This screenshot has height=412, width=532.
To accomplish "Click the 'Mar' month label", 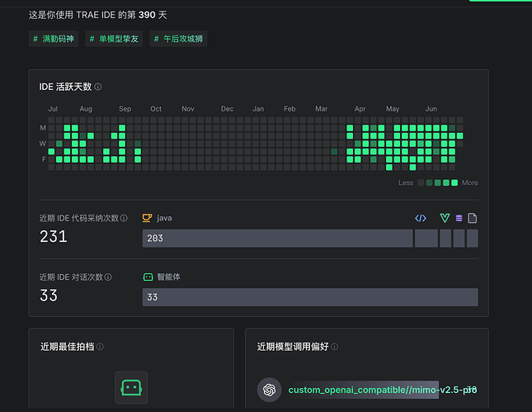I will (322, 109).
